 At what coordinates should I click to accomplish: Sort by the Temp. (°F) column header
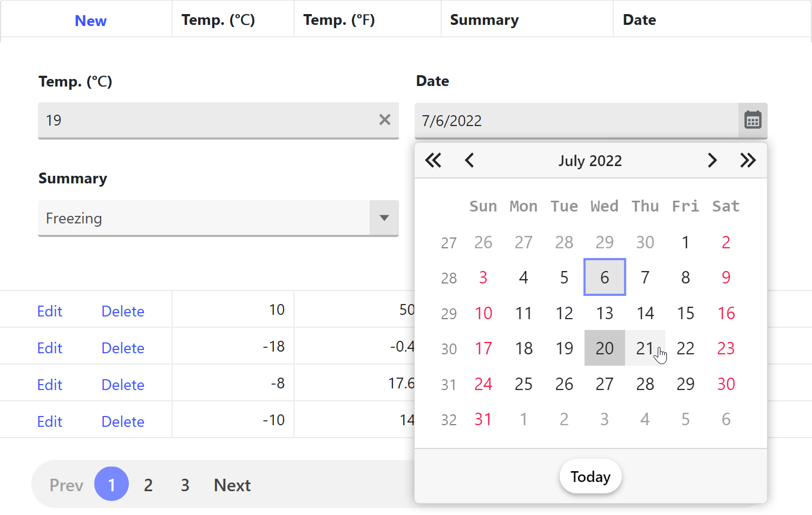(339, 20)
